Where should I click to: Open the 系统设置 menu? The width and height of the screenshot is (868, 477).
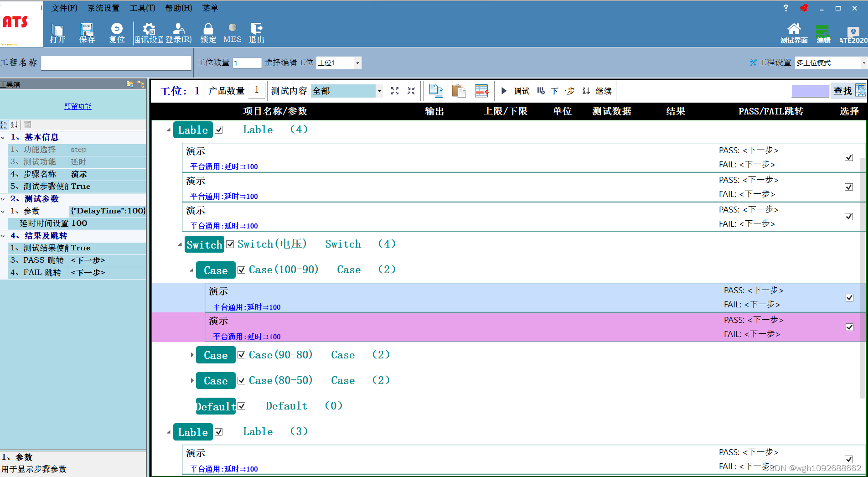coord(103,8)
